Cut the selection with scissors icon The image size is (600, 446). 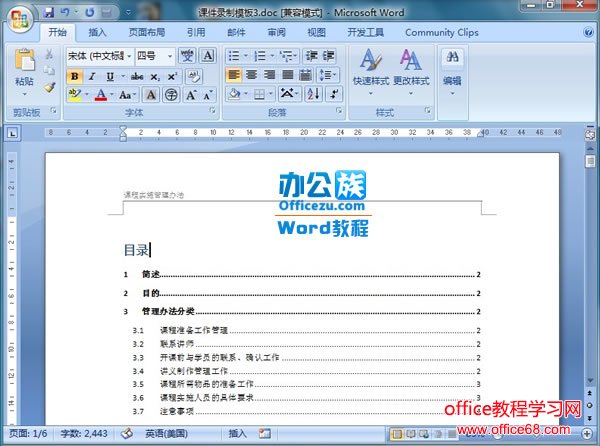point(49,54)
